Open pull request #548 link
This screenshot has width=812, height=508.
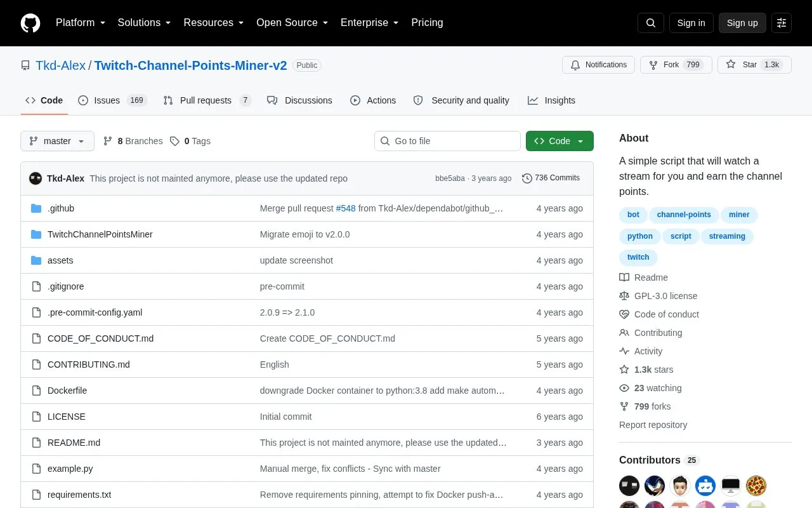tap(346, 208)
